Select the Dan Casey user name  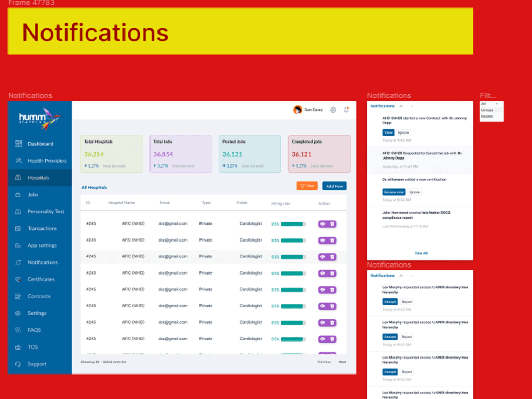(x=313, y=110)
